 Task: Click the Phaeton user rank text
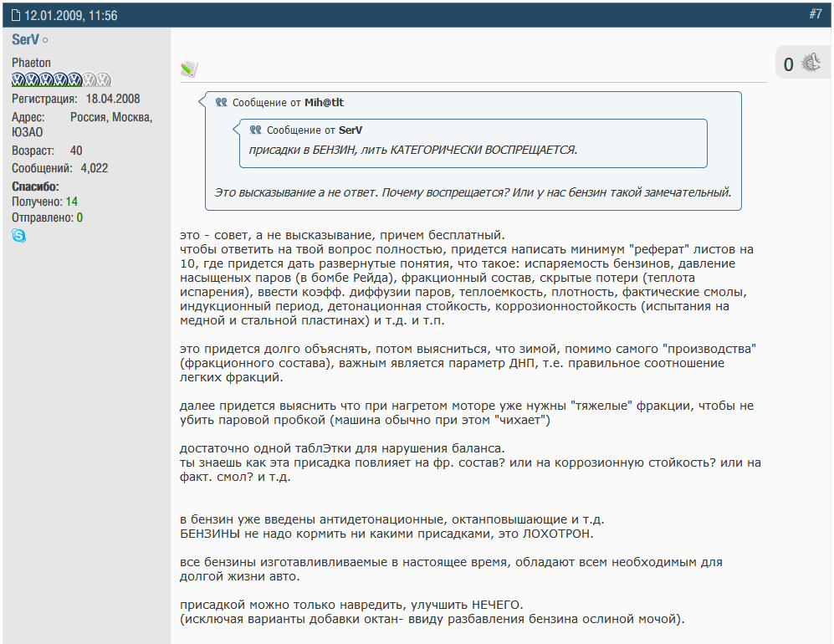32,63
